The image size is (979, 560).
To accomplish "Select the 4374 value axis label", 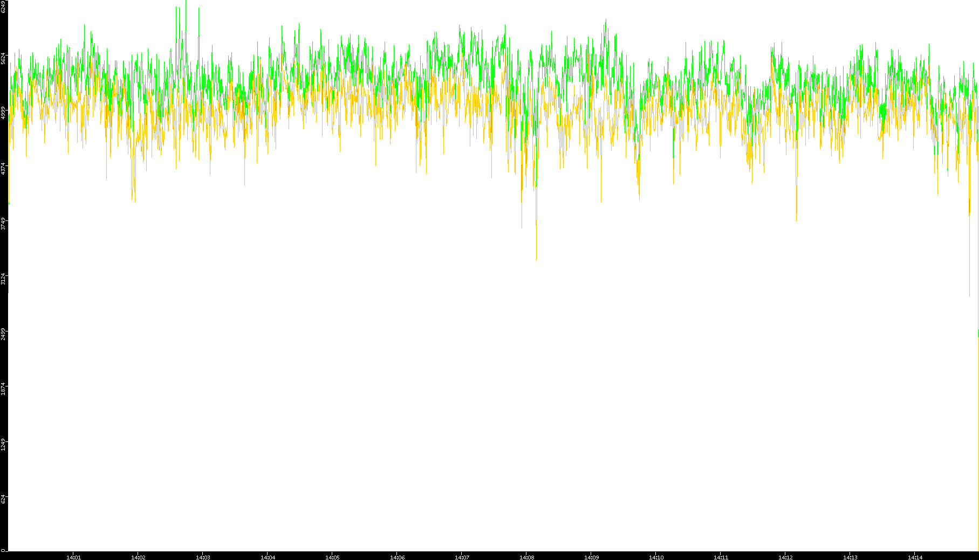I will [4, 169].
